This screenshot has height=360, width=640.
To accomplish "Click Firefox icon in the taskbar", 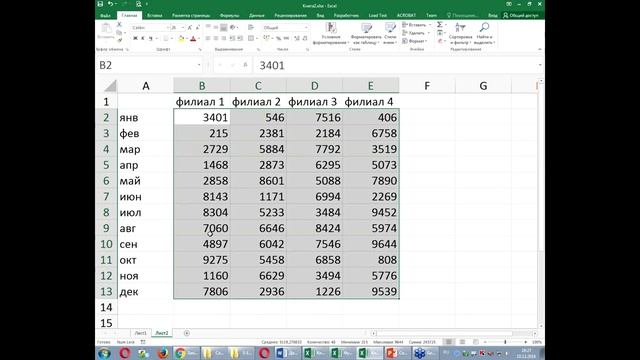I will 162,353.
